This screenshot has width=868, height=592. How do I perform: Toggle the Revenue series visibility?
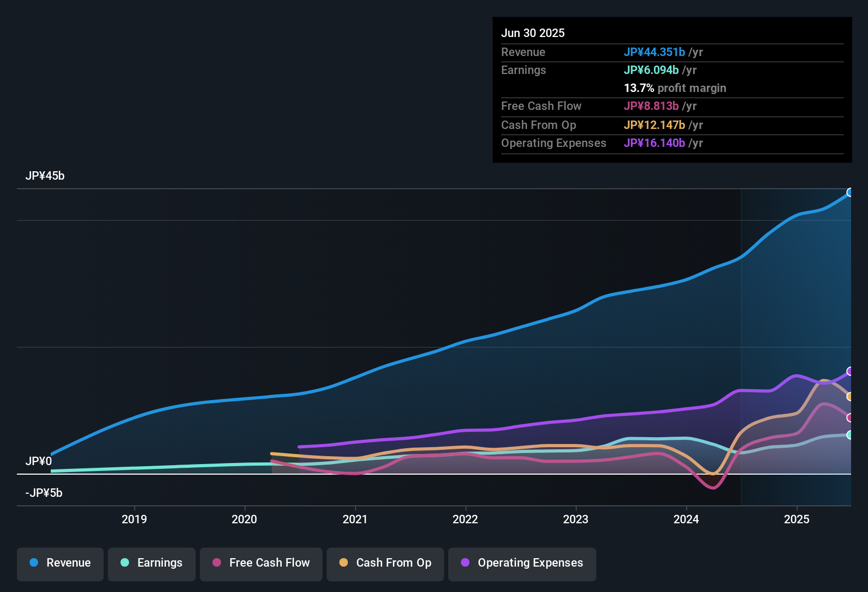pos(60,564)
